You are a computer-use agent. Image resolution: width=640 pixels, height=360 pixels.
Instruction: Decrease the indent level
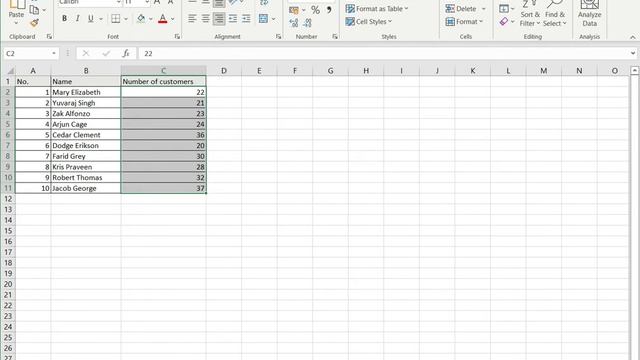point(232,19)
